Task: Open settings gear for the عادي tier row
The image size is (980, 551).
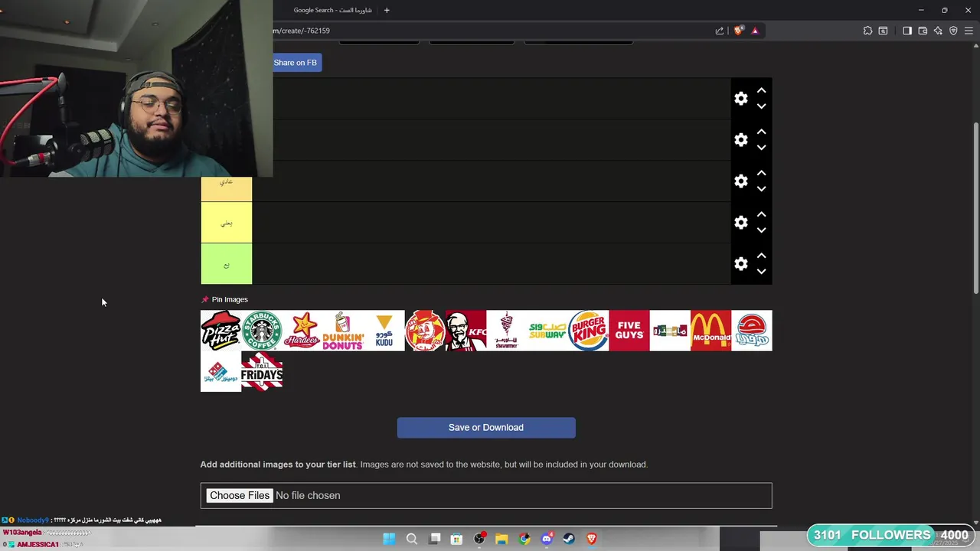Action: tap(740, 181)
